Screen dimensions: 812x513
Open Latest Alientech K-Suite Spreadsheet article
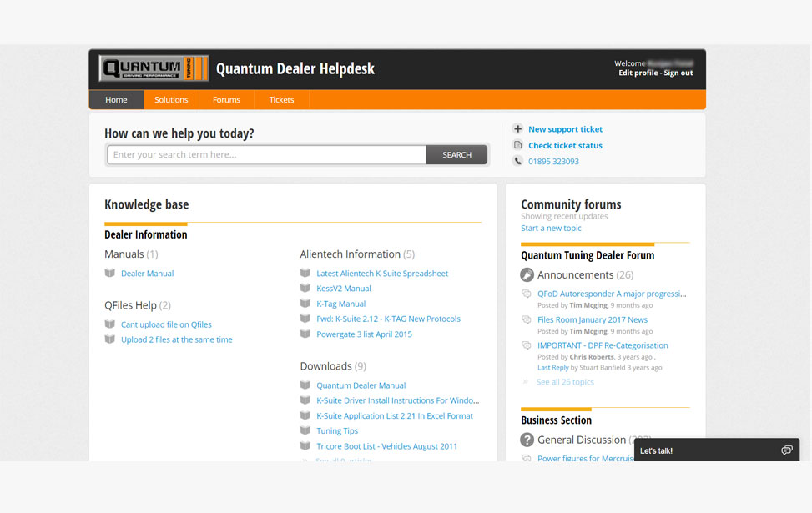coord(382,274)
